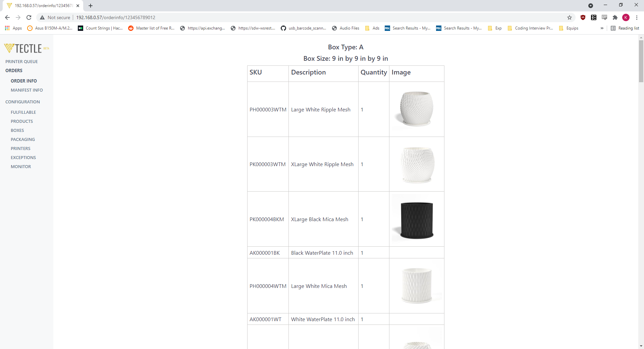
Task: Click the XLarge Black Mica Mesh image
Action: point(417,219)
